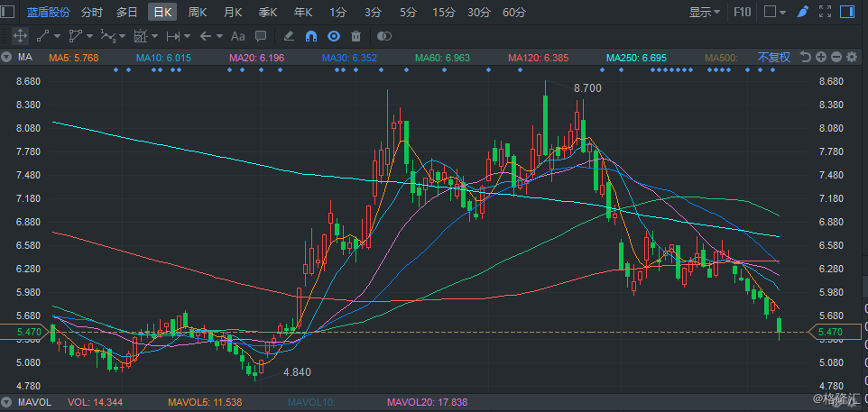This screenshot has height=412, width=868.
Task: Click the arrow marker drawing tool
Action: [x=205, y=36]
